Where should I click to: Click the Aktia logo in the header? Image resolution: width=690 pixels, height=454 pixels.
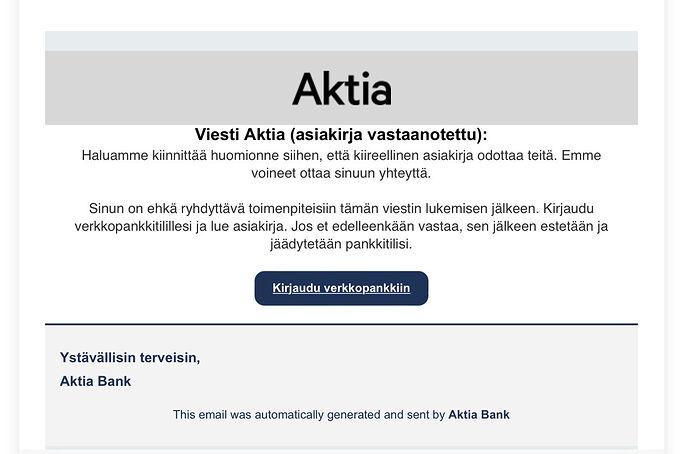pyautogui.click(x=341, y=88)
